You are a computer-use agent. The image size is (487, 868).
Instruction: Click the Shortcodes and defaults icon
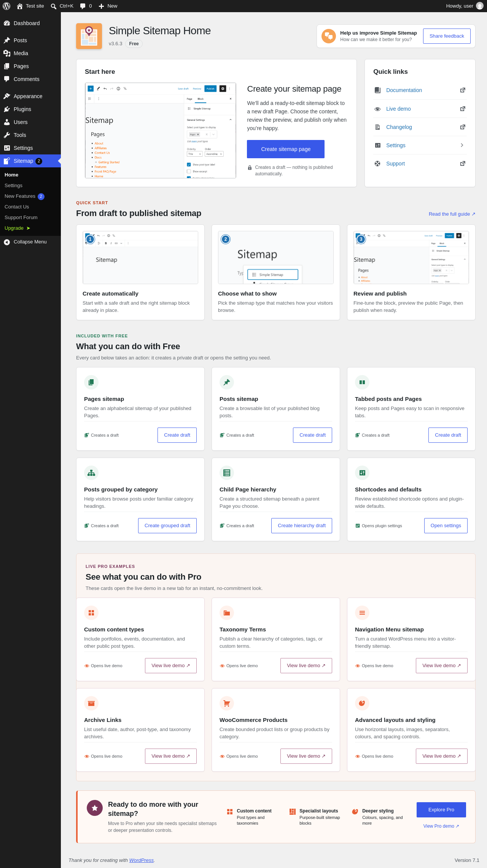click(362, 473)
